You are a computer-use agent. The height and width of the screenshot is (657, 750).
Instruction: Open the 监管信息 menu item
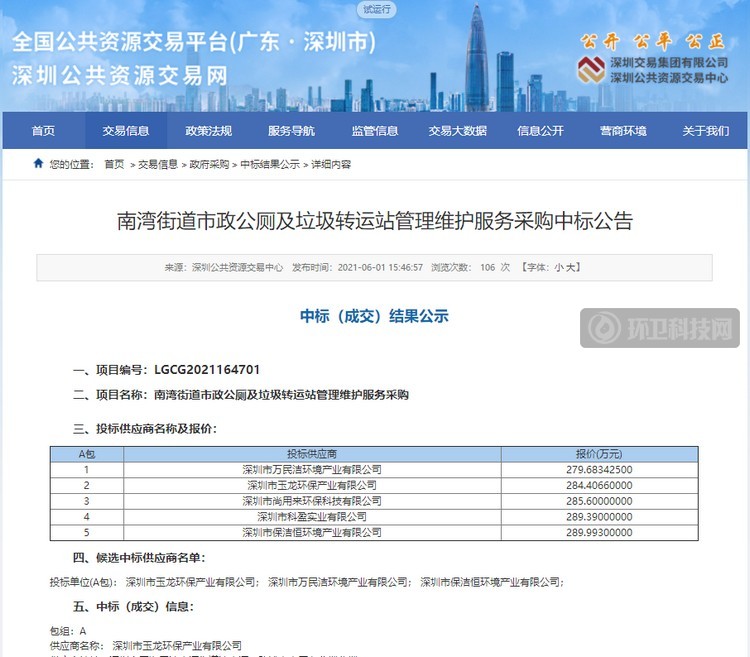(375, 131)
